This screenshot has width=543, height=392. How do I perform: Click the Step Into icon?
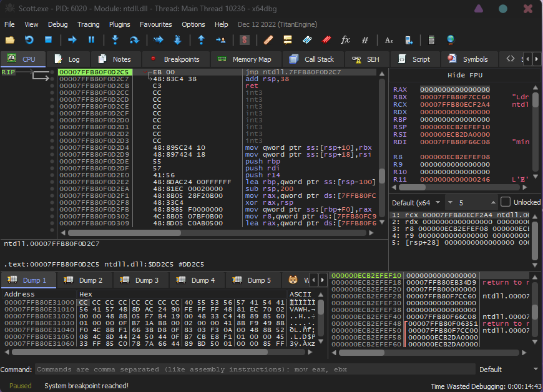(x=115, y=40)
